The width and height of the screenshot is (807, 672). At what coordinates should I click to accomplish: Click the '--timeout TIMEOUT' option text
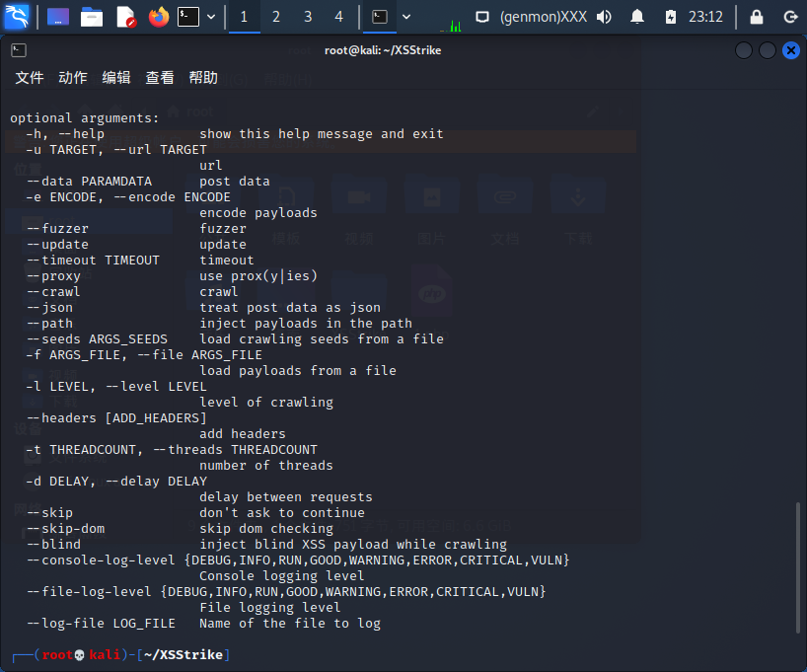(x=93, y=261)
